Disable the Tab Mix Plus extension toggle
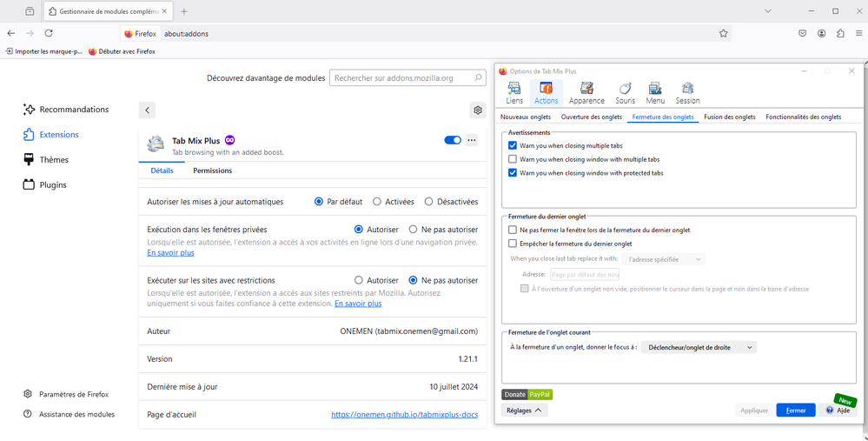The width and height of the screenshot is (868, 441). (452, 140)
